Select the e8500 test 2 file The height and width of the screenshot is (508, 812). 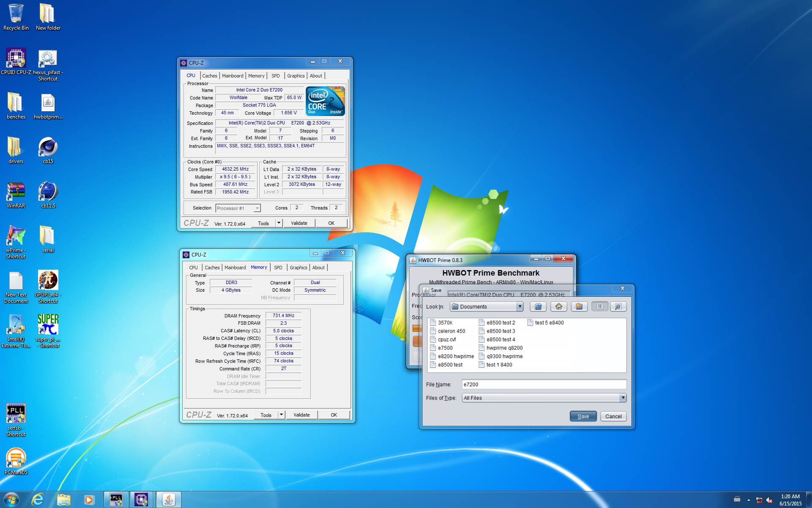[497, 323]
